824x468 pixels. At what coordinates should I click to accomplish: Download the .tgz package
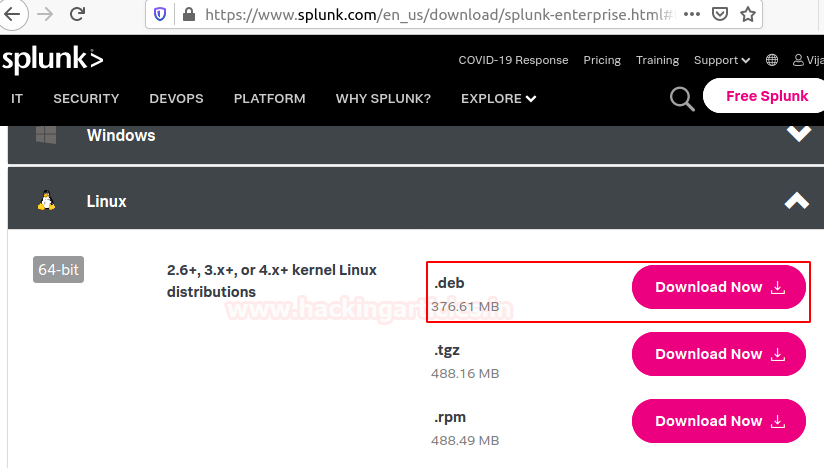click(718, 354)
